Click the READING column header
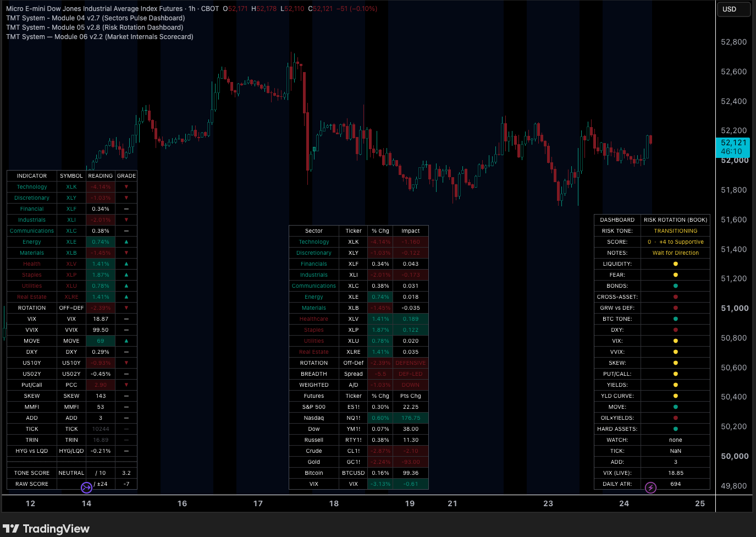Image resolution: width=756 pixels, height=537 pixels. (x=101, y=176)
